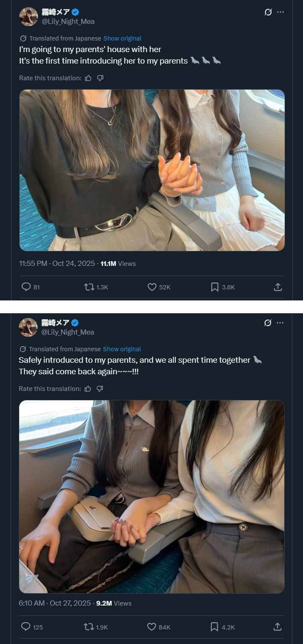Open Grok icon on first post

click(x=268, y=12)
